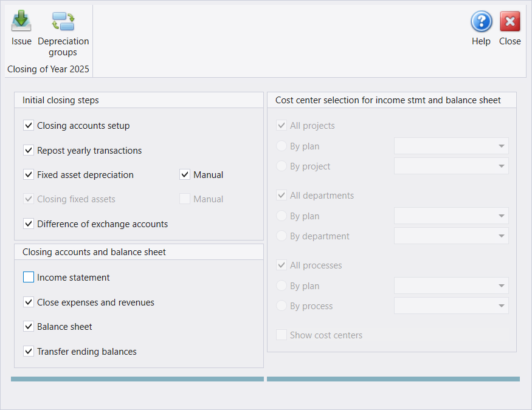The width and height of the screenshot is (532, 410).
Task: Select the By project radio button
Action: coord(282,166)
